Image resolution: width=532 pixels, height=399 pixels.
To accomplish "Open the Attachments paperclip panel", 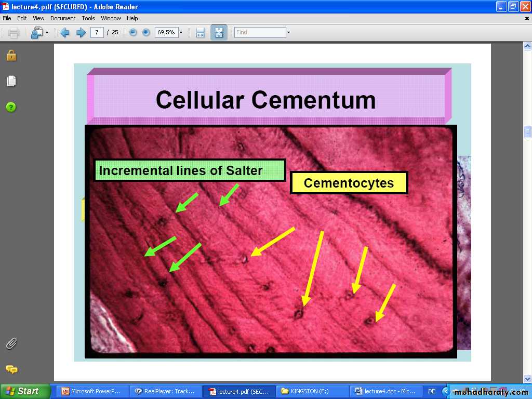I will coord(11,343).
